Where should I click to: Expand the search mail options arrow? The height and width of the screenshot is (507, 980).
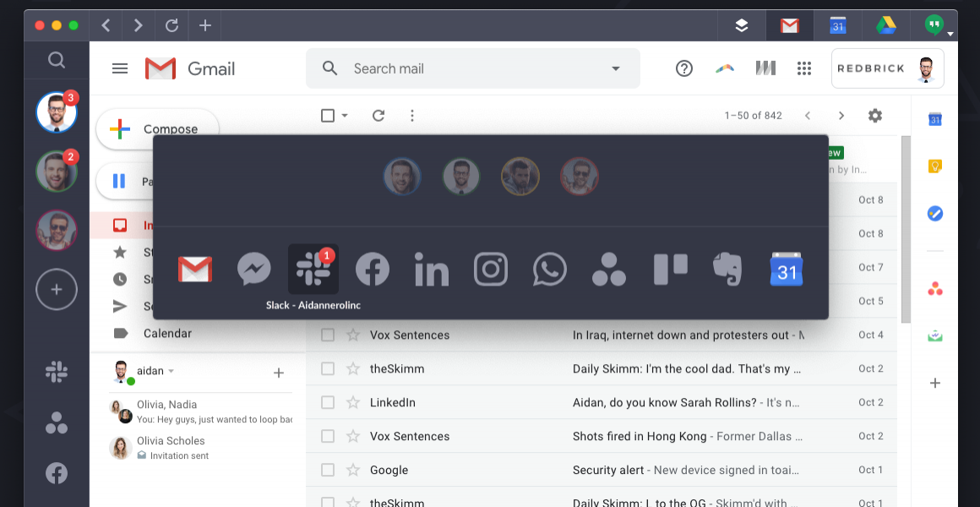(616, 68)
